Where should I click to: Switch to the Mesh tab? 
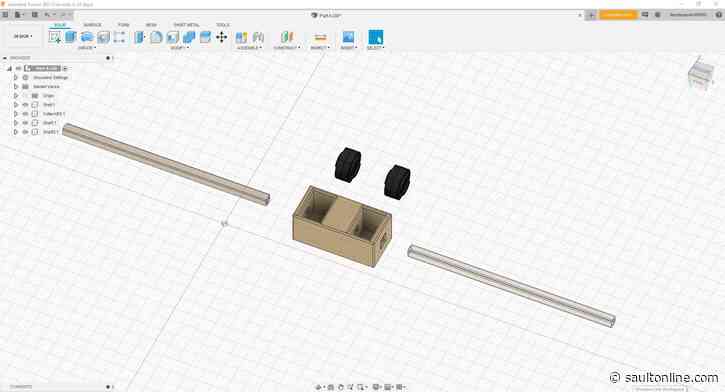point(151,25)
